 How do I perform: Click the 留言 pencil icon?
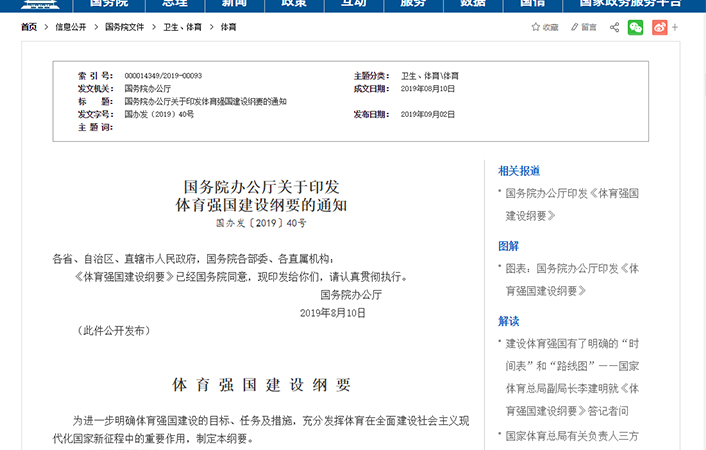point(575,27)
